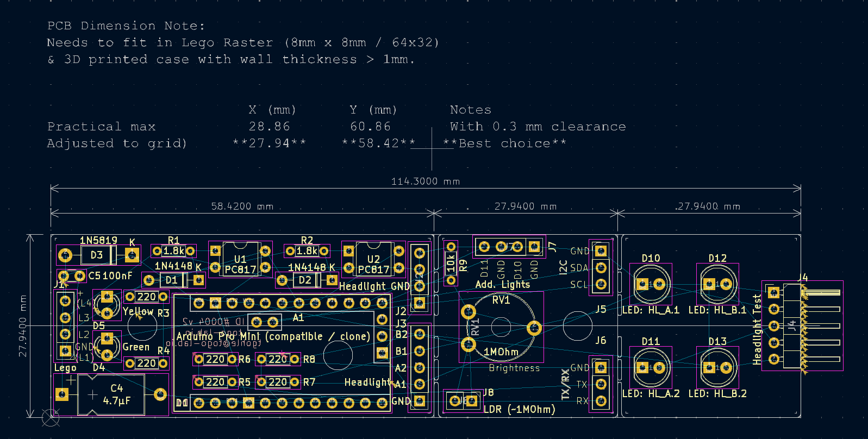This screenshot has width=868, height=439.
Task: Click the D4 green LED footprint
Action: coord(107,347)
